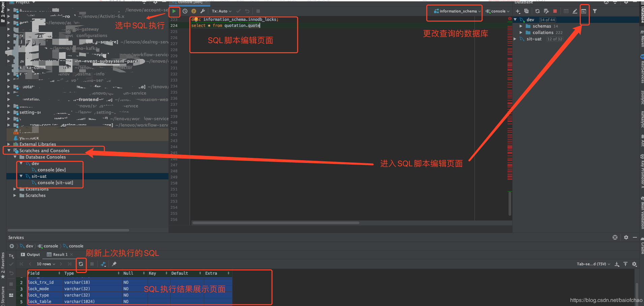
Task: Duplicate data source in Database toolbar
Action: pyautogui.click(x=526, y=11)
